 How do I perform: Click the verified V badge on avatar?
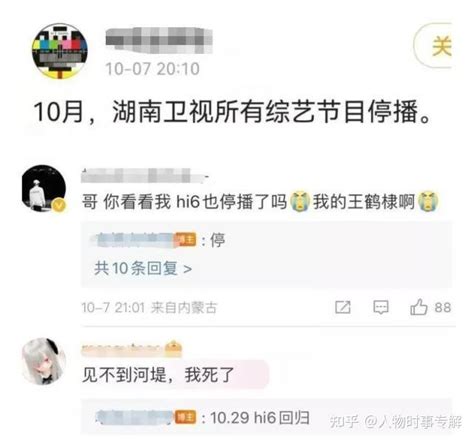59,205
